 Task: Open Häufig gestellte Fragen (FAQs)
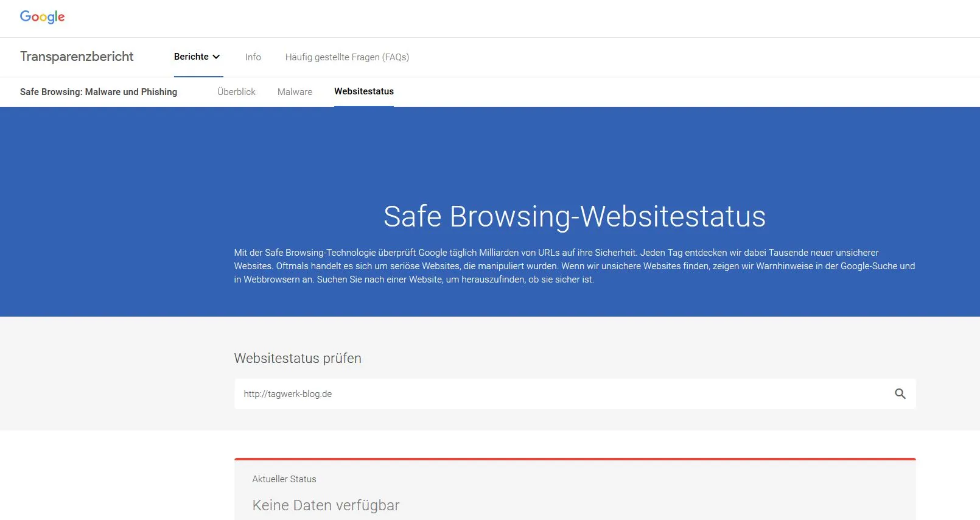pos(347,57)
